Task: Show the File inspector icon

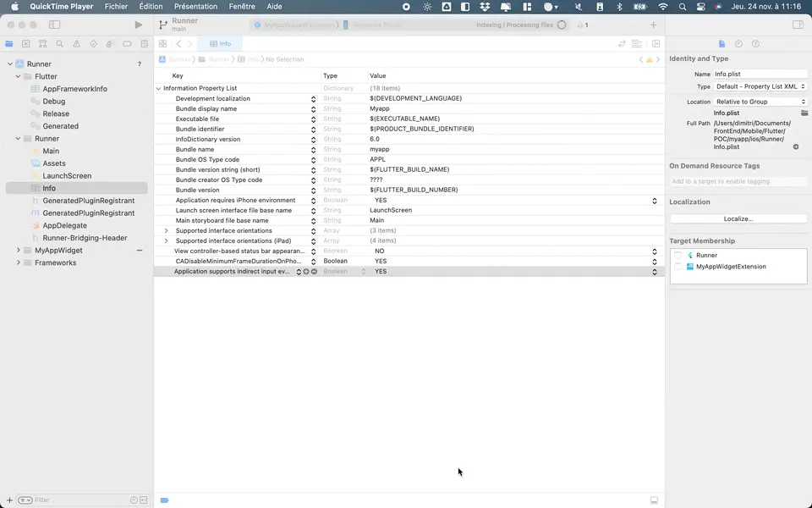Action: tap(721, 44)
